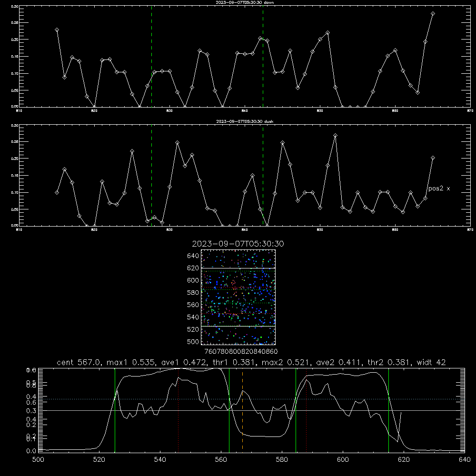Click the 'max2 0.521' statistic
The image size is (476, 476).
point(286,362)
